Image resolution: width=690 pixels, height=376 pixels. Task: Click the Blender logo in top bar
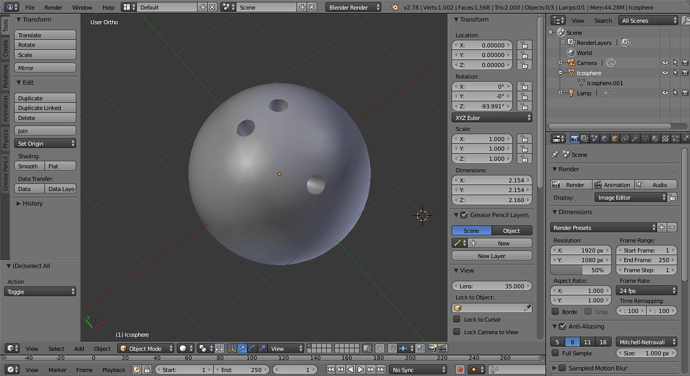pyautogui.click(x=395, y=7)
